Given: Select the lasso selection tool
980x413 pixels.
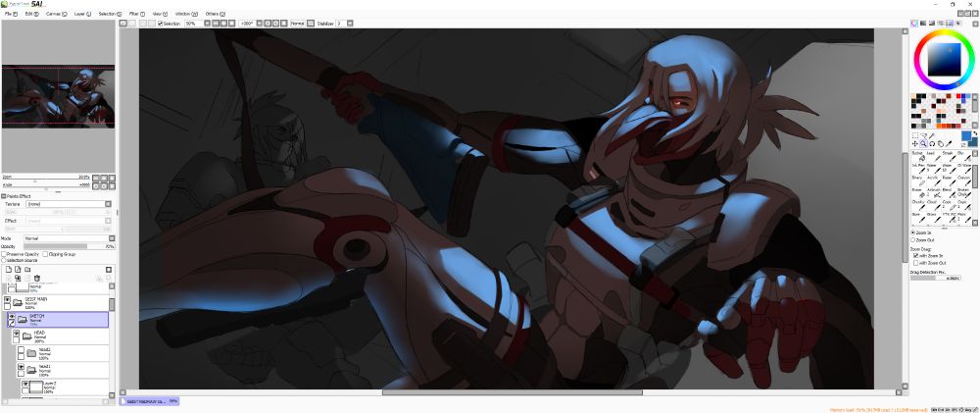Looking at the screenshot, I should 923,135.
